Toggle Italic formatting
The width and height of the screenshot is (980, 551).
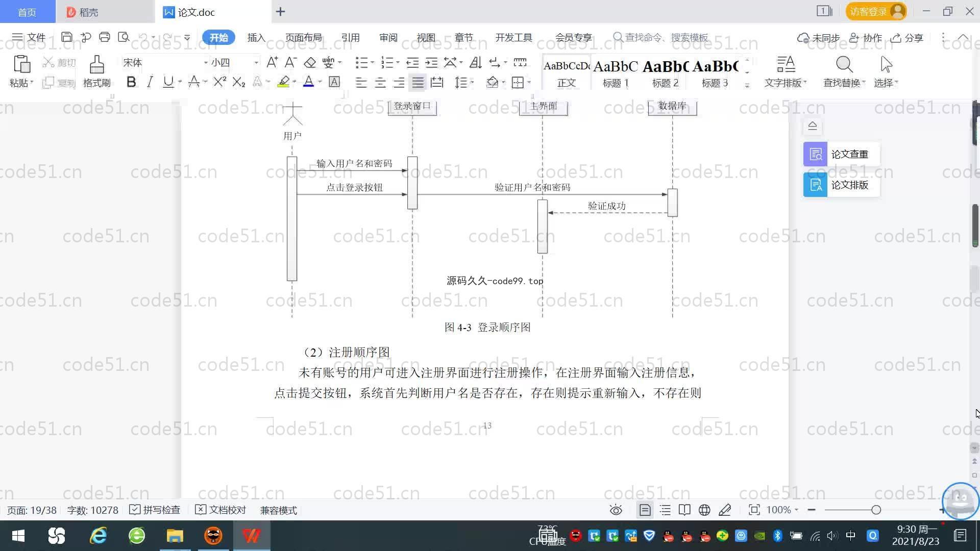[x=150, y=82]
